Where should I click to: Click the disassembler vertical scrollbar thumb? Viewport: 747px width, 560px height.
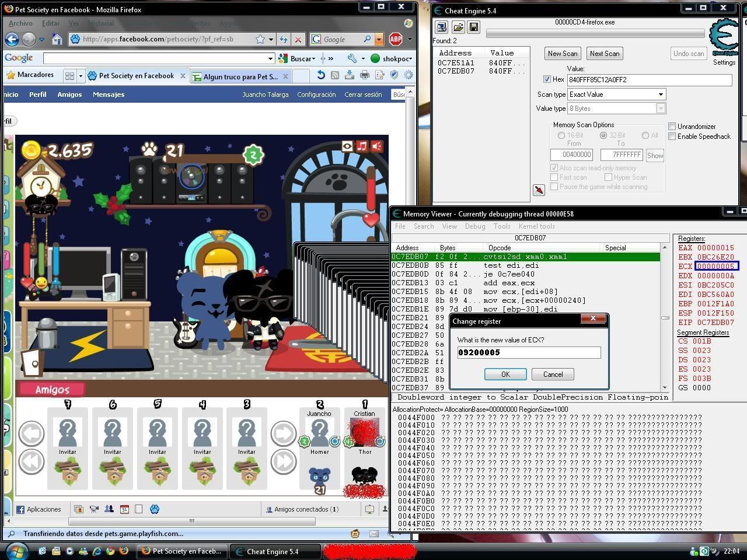click(x=665, y=318)
